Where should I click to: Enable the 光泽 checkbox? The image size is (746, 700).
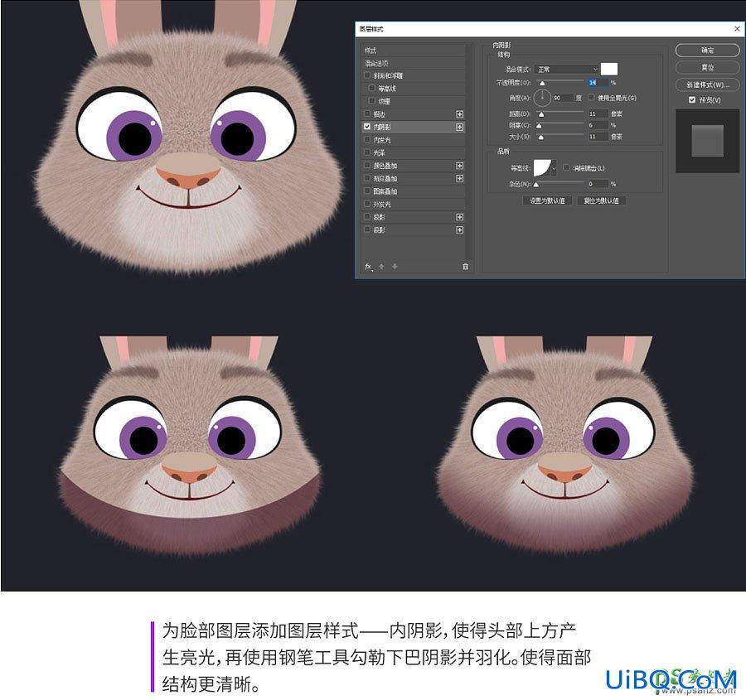367,152
